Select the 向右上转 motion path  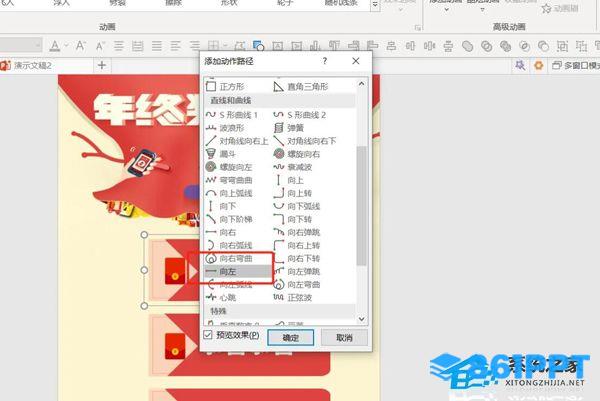pos(297,245)
